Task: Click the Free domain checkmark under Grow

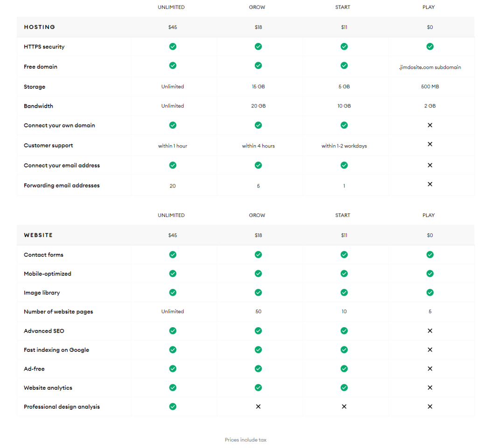Action: pos(258,65)
